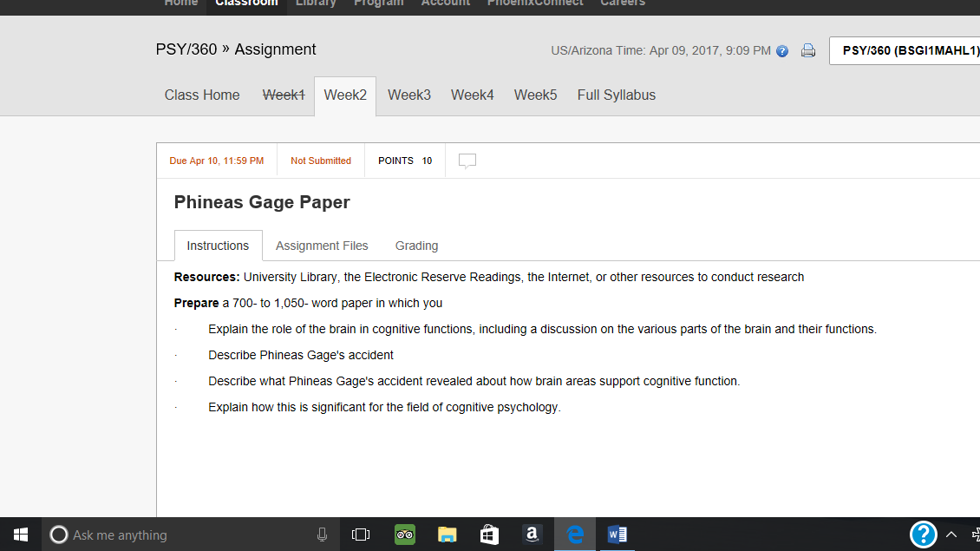980x551 pixels.
Task: Click the printer icon
Action: click(x=807, y=50)
